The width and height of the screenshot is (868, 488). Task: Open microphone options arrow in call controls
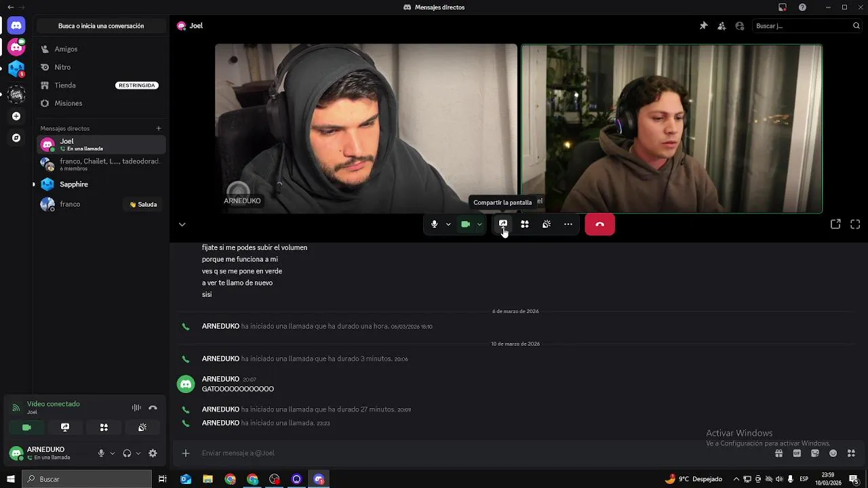coord(448,224)
